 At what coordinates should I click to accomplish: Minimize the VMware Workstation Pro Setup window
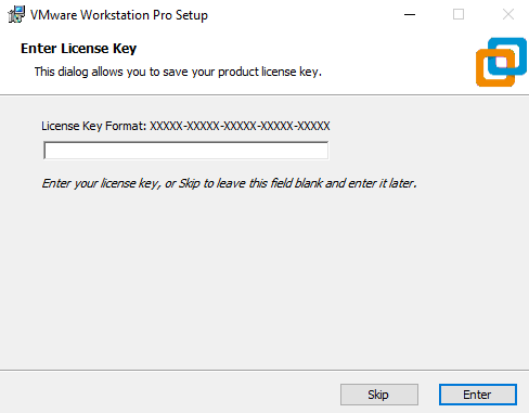click(410, 15)
